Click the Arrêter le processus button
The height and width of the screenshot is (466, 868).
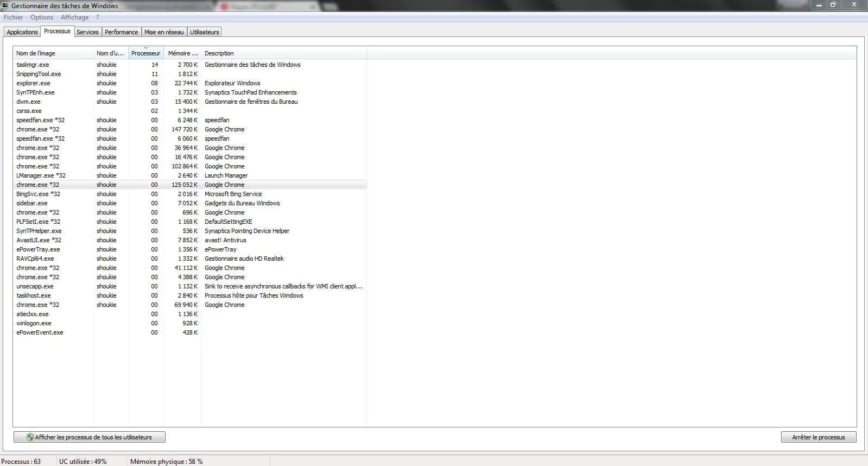pos(819,437)
